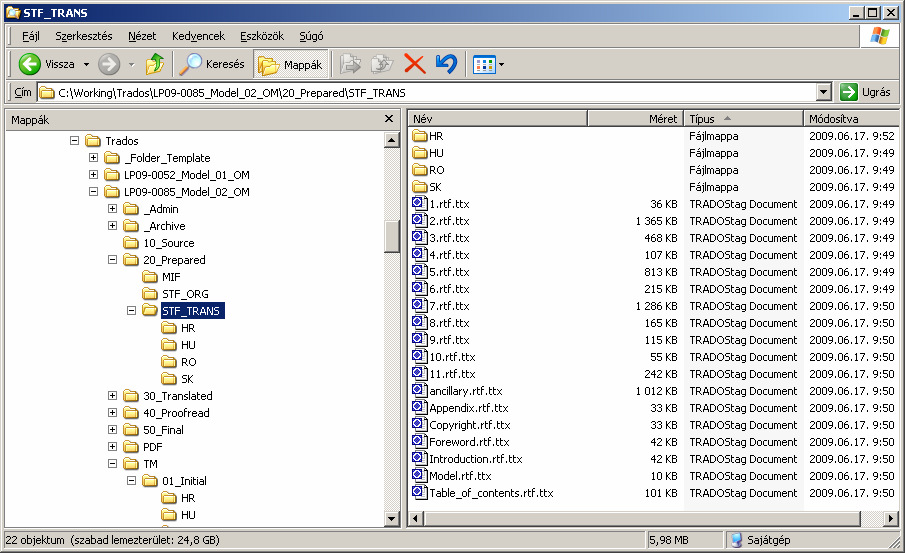The width and height of the screenshot is (905, 553).
Task: Open back history dropdown arrow beside Vissza
Action: point(86,65)
